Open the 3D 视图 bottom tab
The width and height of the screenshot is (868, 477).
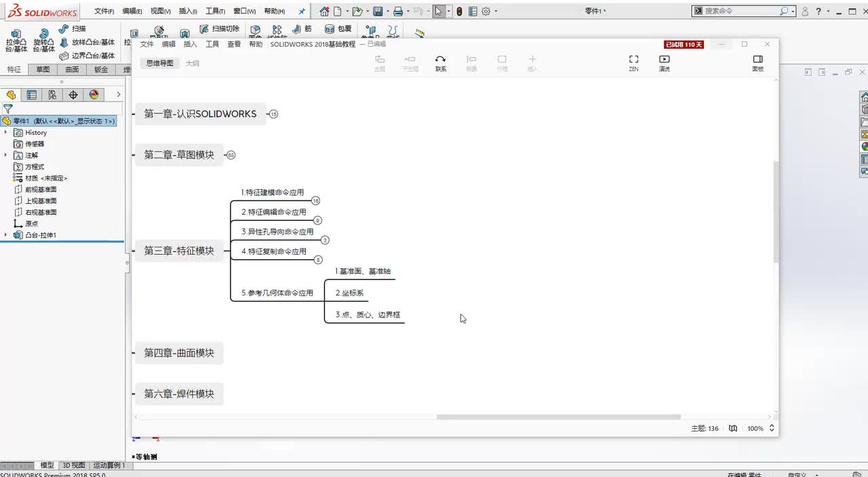74,465
